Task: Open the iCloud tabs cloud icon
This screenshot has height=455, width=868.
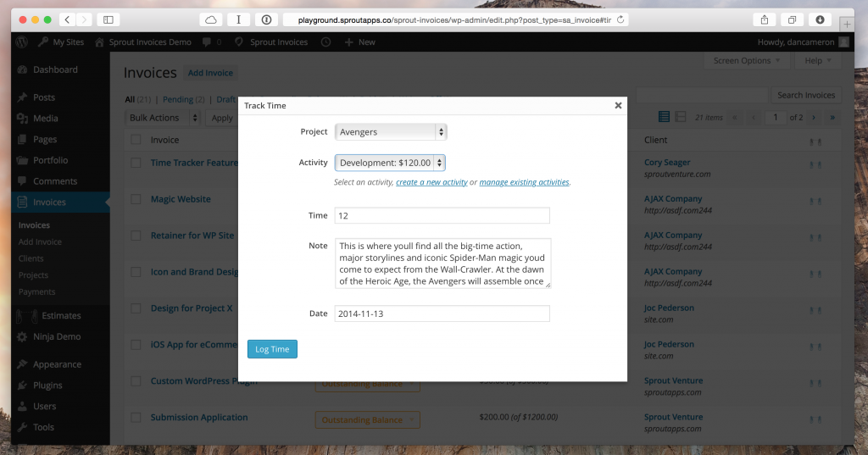Action: click(211, 20)
